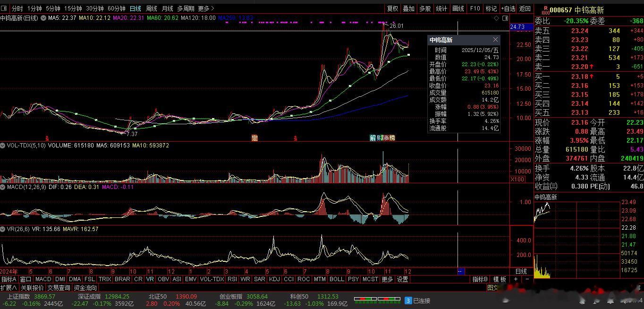Select the 30分钟 period
The image size is (644, 309).
pyautogui.click(x=95, y=9)
